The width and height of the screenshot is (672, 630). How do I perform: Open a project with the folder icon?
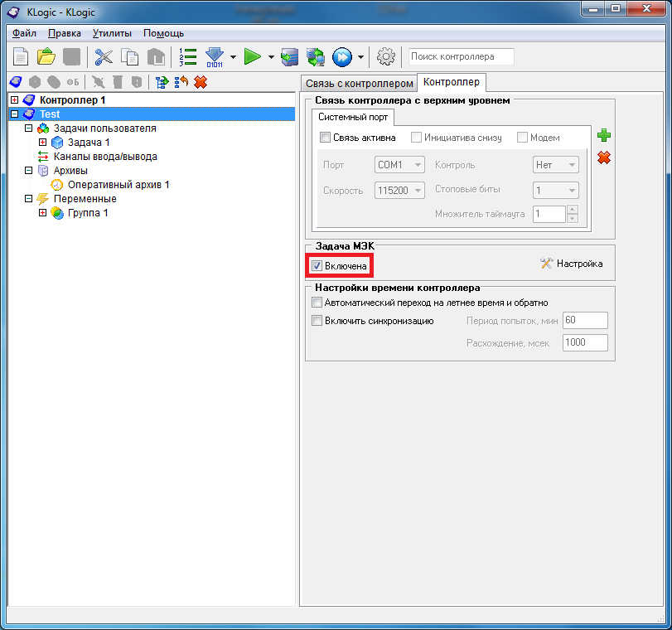[x=46, y=57]
